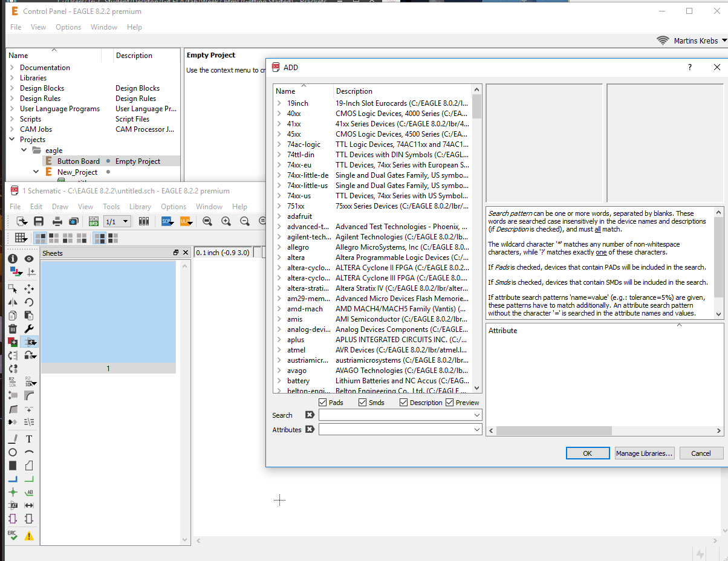This screenshot has height=561, width=728.
Task: Select the Polygon tool
Action: pos(28,465)
